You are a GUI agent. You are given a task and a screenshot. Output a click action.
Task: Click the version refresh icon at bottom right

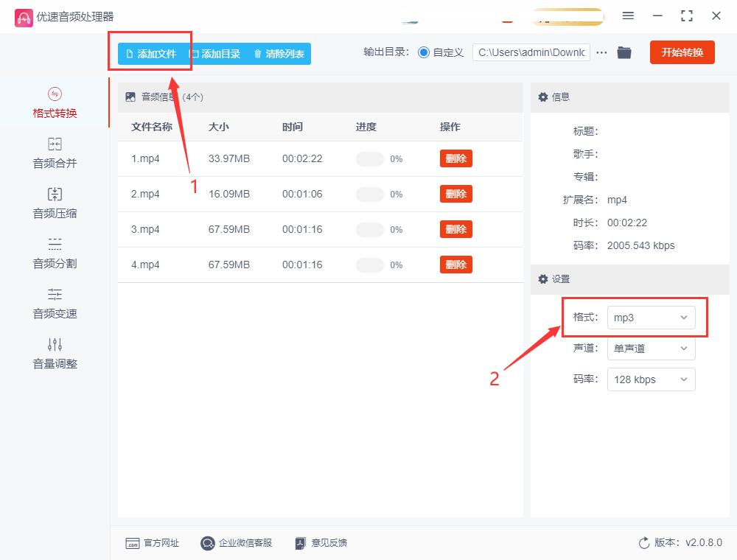[644, 543]
